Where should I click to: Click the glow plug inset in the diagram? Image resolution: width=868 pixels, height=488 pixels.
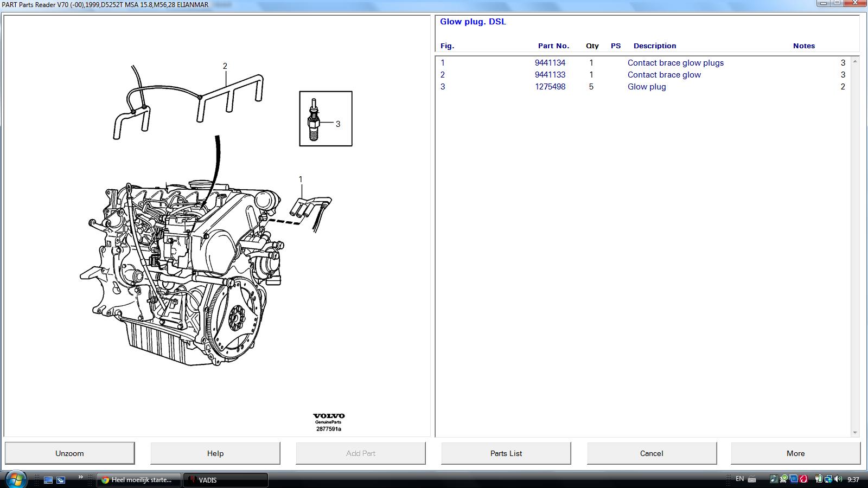(325, 118)
